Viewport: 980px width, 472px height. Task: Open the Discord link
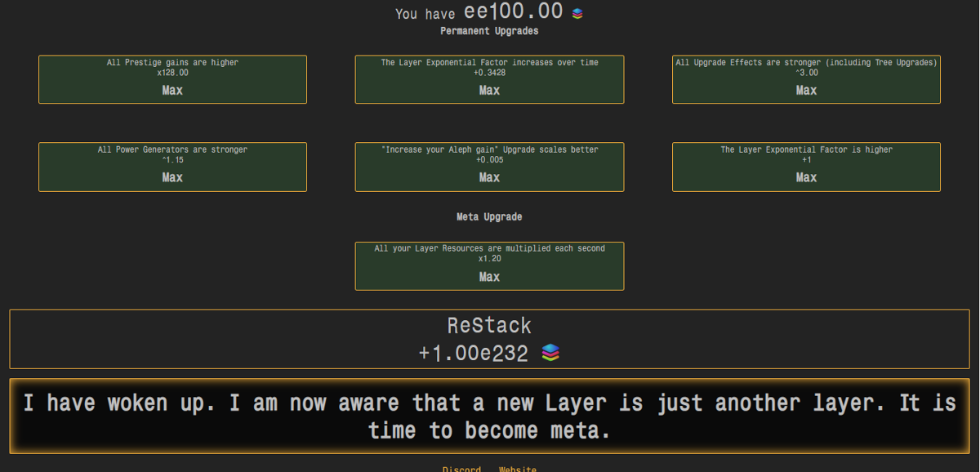pos(461,469)
